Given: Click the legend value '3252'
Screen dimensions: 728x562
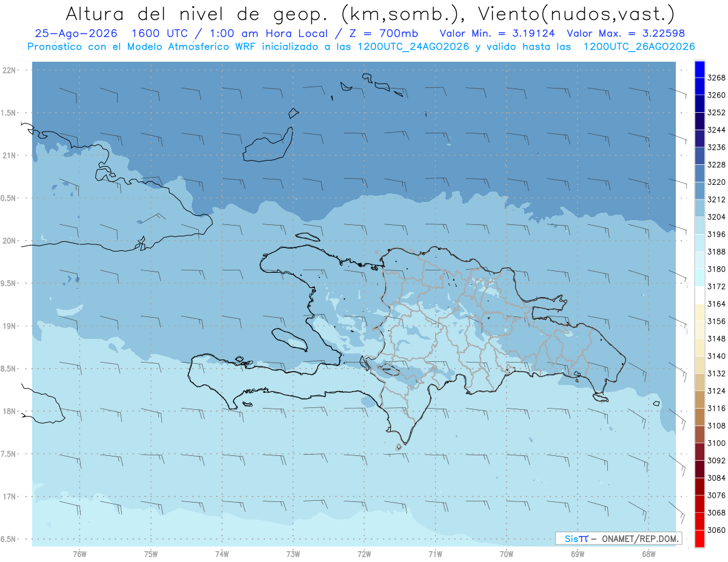Looking at the screenshot, I should click(x=716, y=113).
